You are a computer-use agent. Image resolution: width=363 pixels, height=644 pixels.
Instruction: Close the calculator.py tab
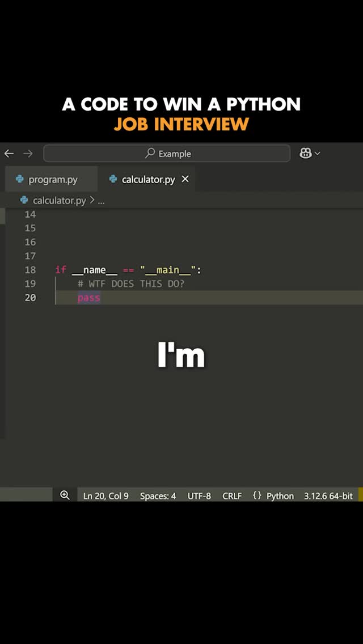coord(185,179)
